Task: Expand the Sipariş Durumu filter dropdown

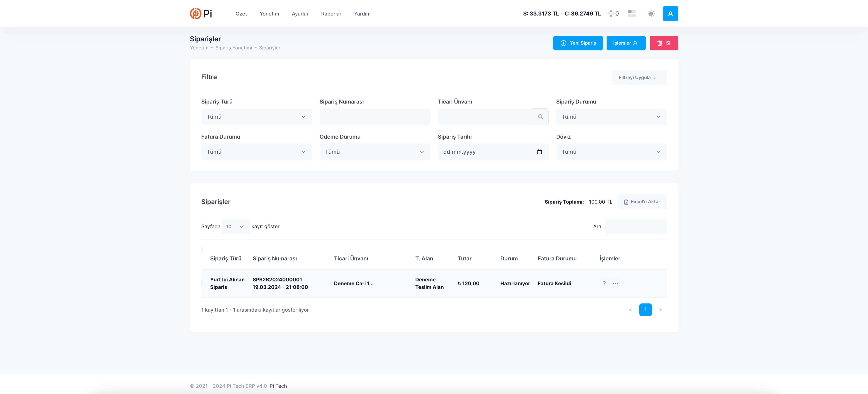Action: click(611, 117)
